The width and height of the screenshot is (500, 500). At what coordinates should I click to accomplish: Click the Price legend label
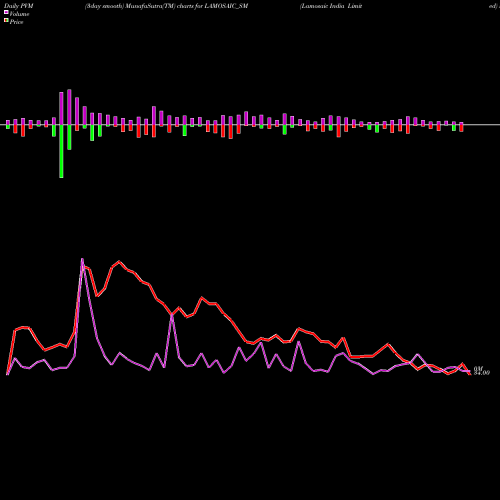point(16,22)
